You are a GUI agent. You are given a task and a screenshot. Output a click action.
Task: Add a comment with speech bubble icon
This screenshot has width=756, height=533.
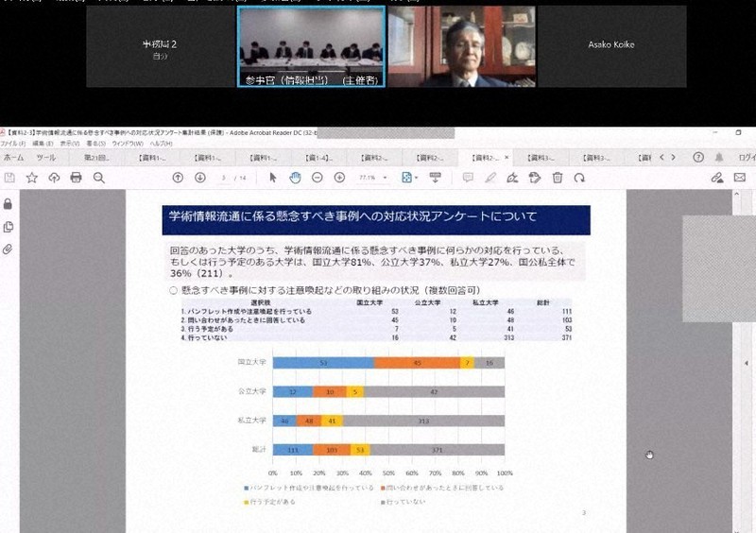tap(468, 178)
